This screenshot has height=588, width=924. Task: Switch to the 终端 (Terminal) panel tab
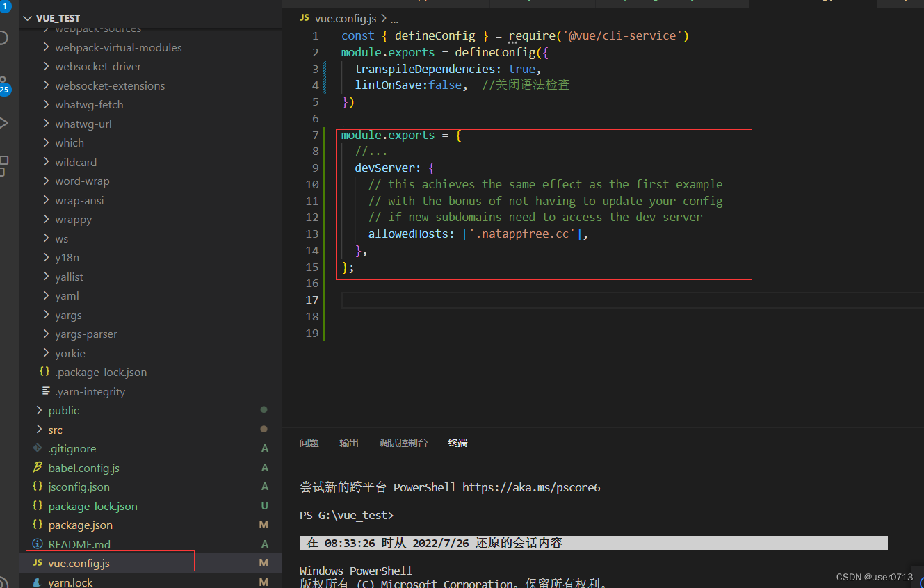457,443
